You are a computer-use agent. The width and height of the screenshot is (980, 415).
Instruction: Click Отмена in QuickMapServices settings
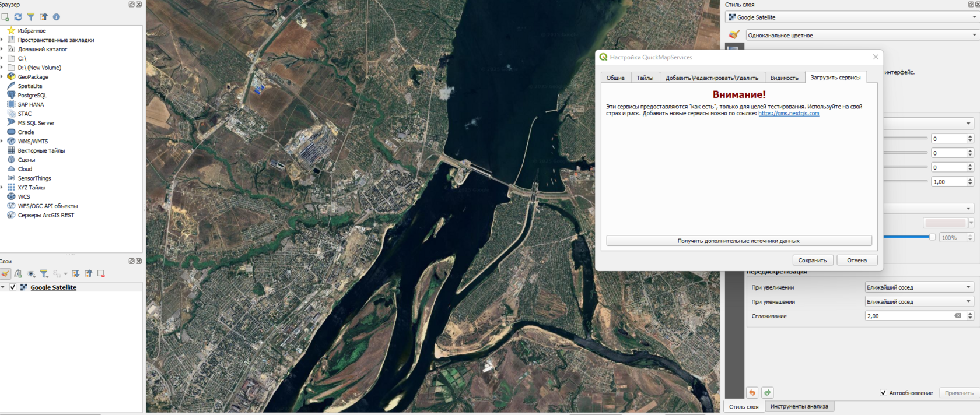(857, 261)
